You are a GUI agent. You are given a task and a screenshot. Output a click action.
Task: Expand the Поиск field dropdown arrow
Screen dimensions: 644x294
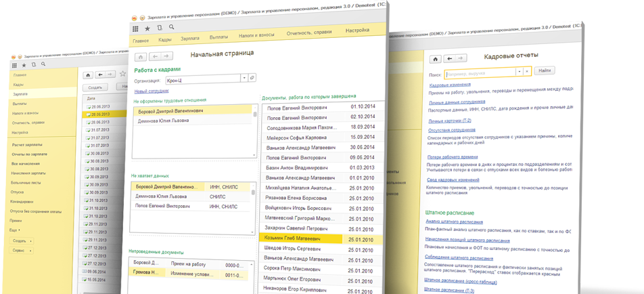pyautogui.click(x=520, y=71)
